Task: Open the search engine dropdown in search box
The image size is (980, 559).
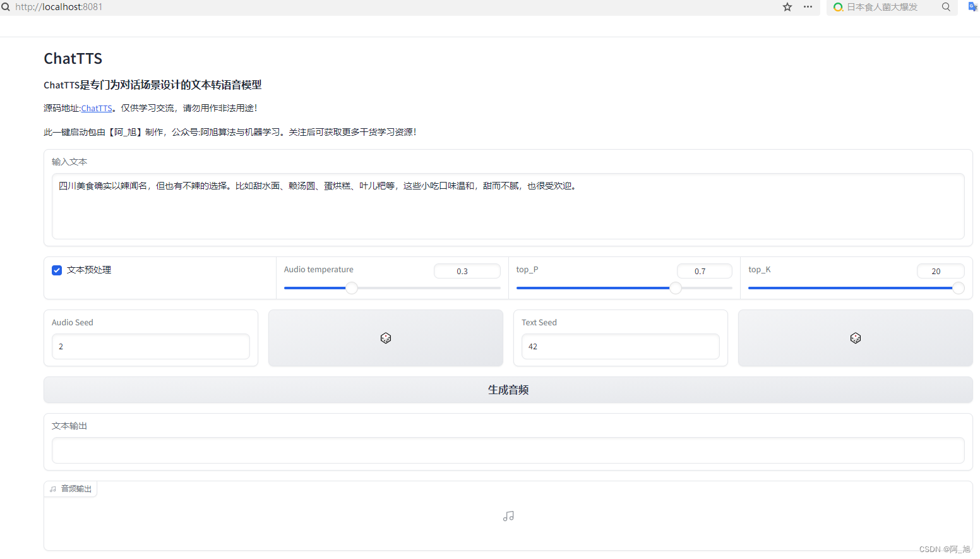Action: [838, 7]
